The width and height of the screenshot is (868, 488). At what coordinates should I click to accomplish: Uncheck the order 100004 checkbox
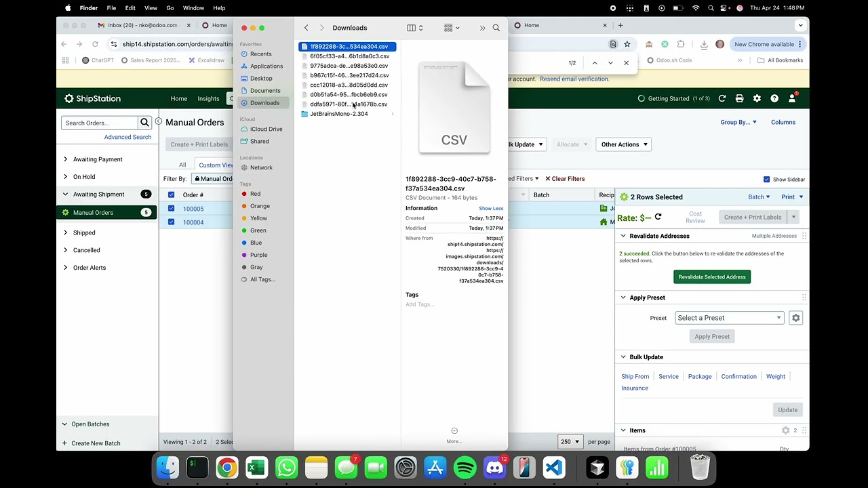click(x=171, y=222)
